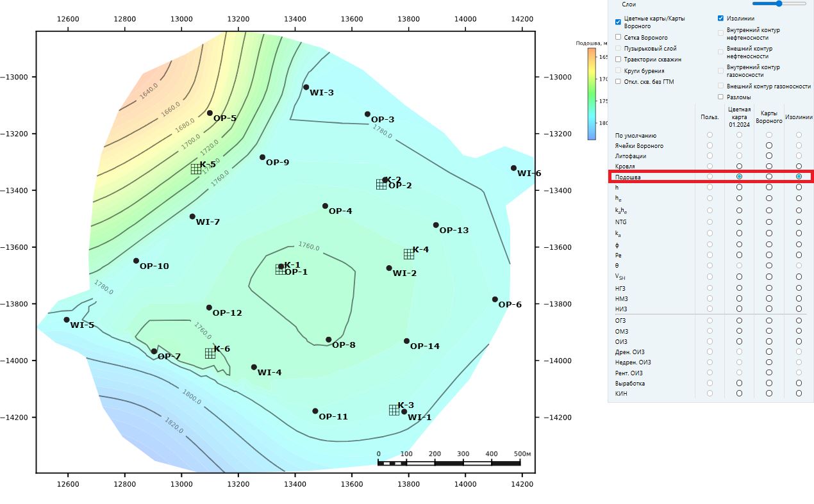Pick КИН radio in Цветная карта column
Viewport: 814px width, 504px height.
(739, 393)
